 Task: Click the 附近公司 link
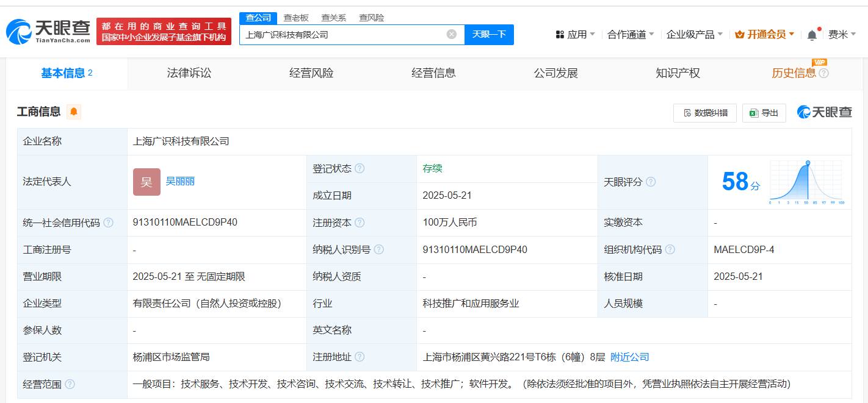click(x=630, y=357)
